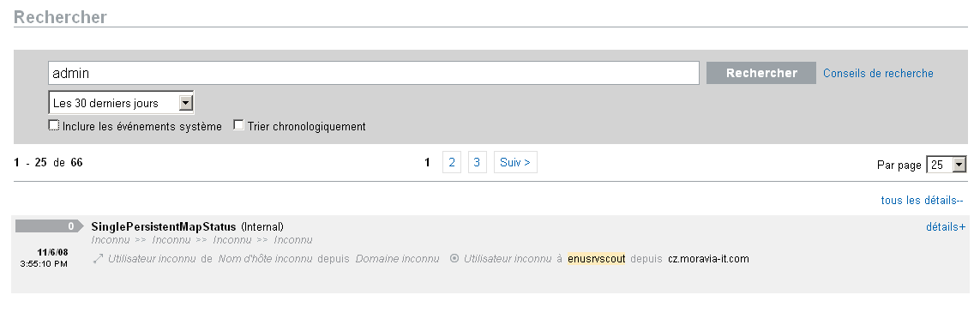Select the SinglePersistentMapStatus event title
The image size is (980, 325).
[x=164, y=226]
